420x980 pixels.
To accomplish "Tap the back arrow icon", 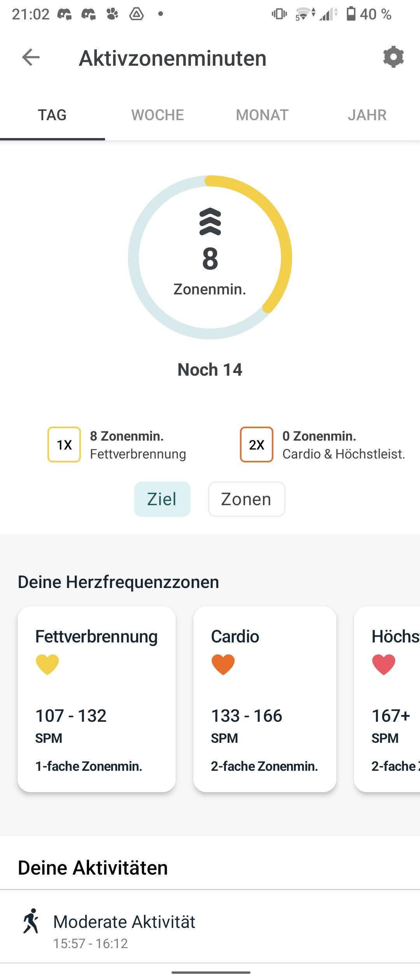I will (x=31, y=58).
